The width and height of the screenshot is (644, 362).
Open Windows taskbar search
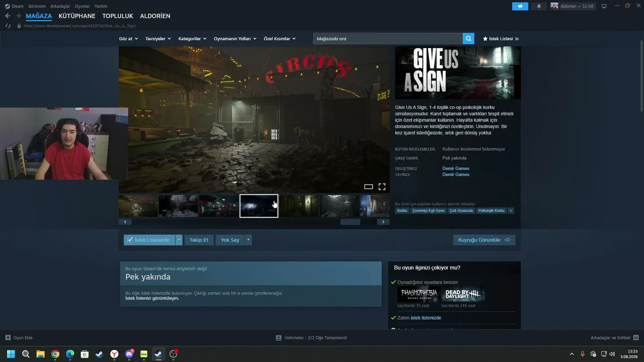pyautogui.click(x=26, y=354)
